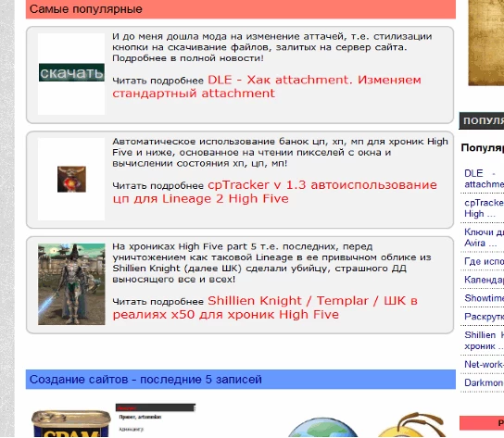
Task: Click sidebar link 'Darkmon'
Action: click(x=484, y=382)
